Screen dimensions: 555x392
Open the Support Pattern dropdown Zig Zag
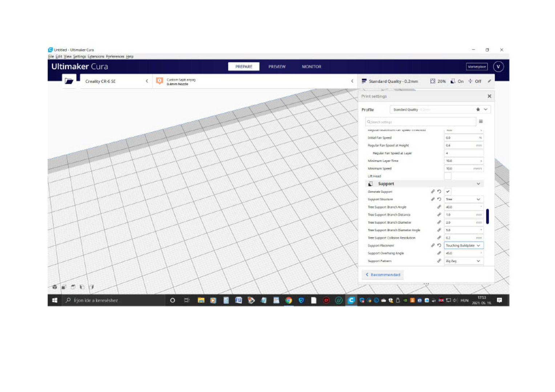(464, 261)
